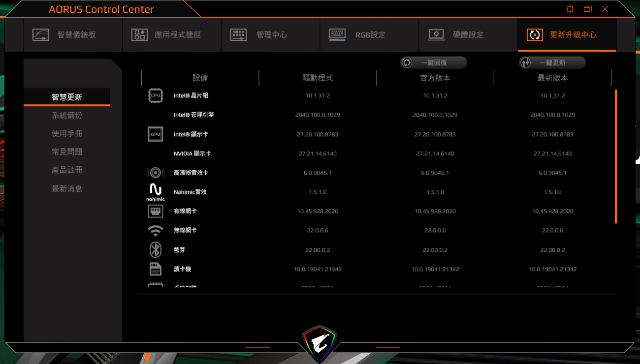
Task: Click the 一鍵更新 update button
Action: [x=552, y=62]
